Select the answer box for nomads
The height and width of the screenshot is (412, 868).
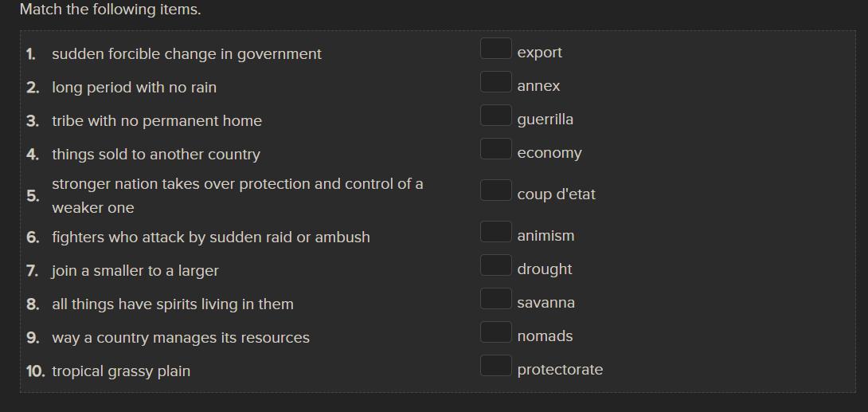pos(495,332)
